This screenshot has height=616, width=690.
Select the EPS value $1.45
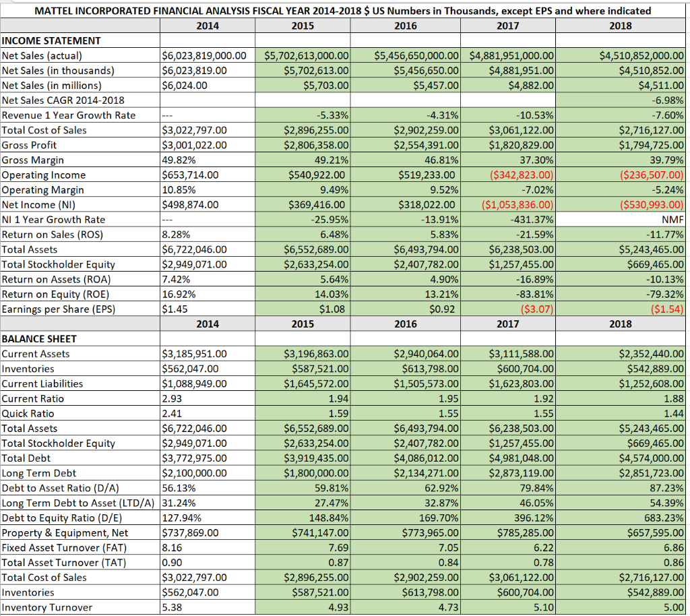pos(175,309)
